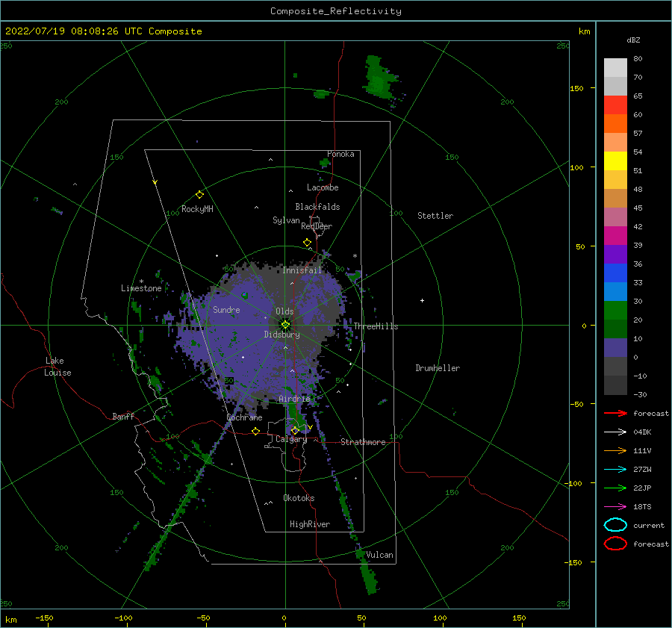Click the red forecast ellipse legend icon
Image resolution: width=672 pixels, height=628 pixels.
pyautogui.click(x=615, y=544)
